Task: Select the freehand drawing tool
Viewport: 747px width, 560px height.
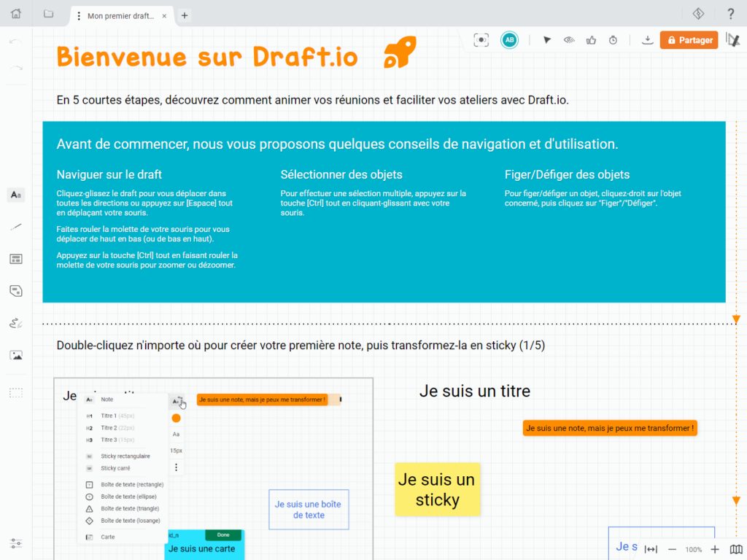Action: point(16,323)
